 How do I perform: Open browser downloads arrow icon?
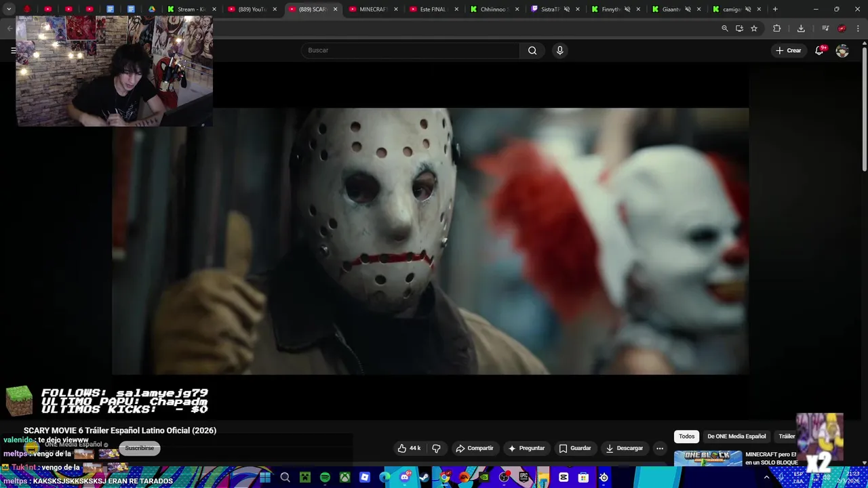[x=801, y=28]
